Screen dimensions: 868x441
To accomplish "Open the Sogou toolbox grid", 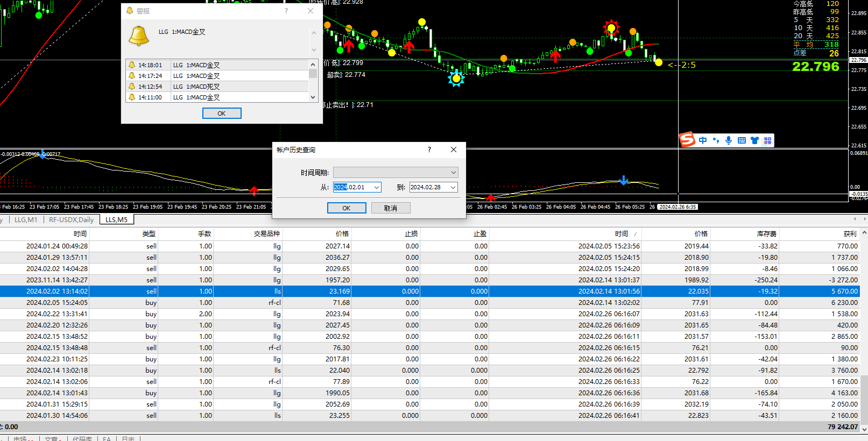I will [767, 140].
